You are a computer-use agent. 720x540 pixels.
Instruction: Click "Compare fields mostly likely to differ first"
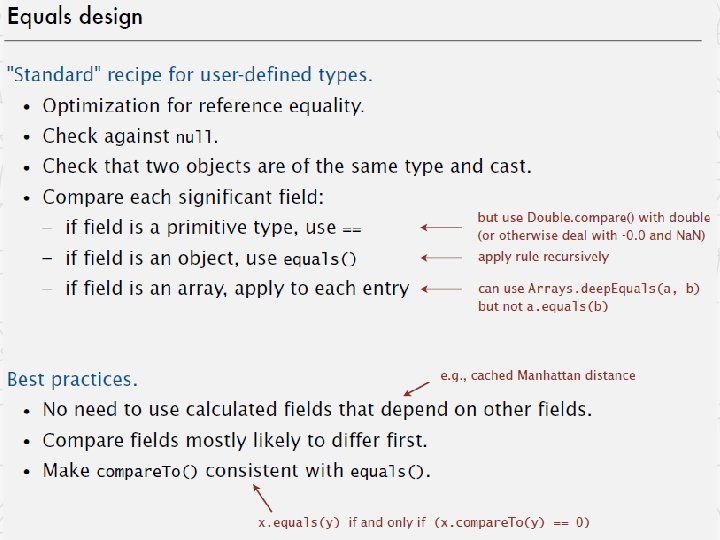click(235, 440)
